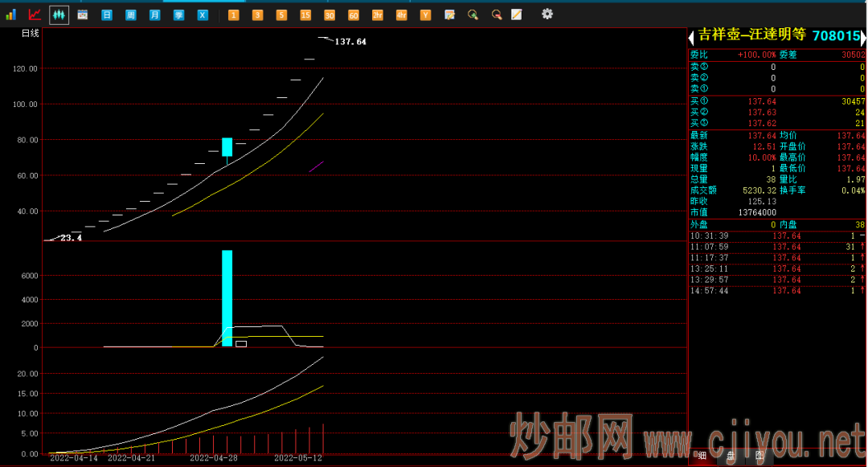
Task: Click the tall cyan volume bar
Action: (227, 297)
